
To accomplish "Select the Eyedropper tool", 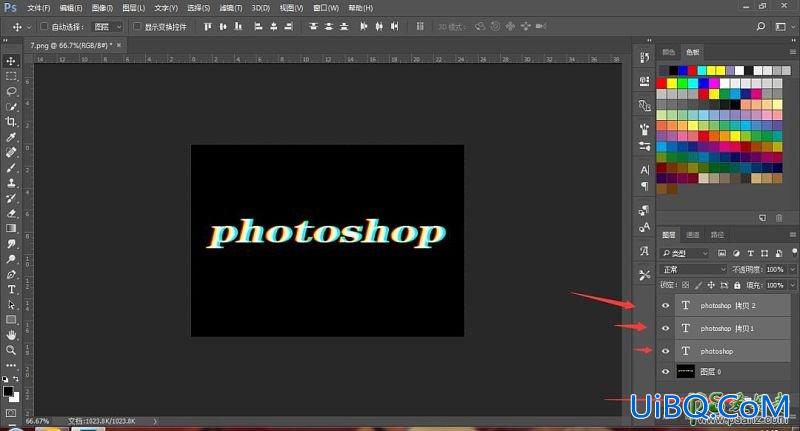I will [x=11, y=137].
